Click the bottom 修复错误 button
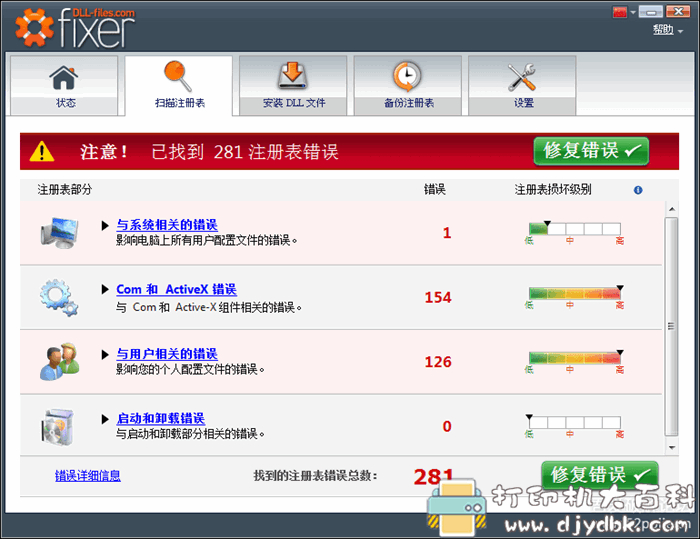Screen dimensions: 700x539 point(600,475)
